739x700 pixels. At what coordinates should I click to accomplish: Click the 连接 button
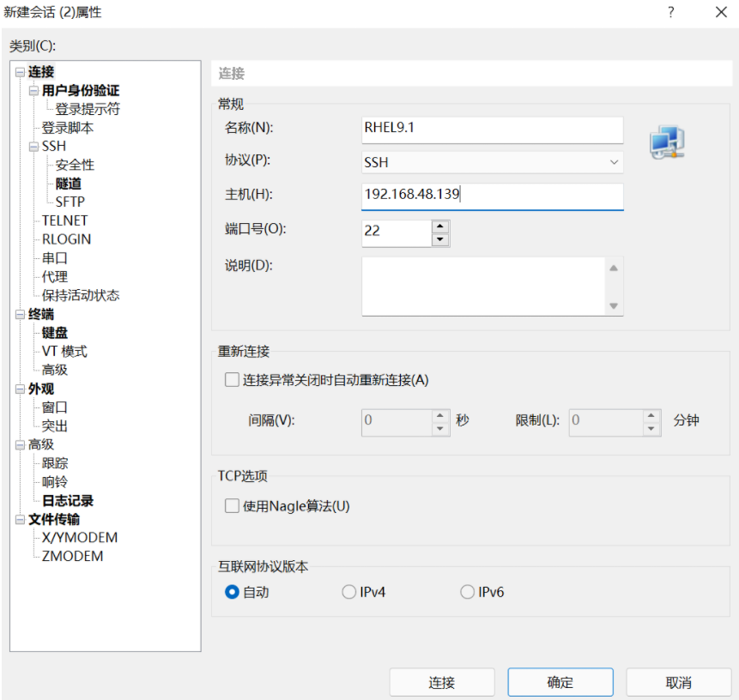click(442, 682)
